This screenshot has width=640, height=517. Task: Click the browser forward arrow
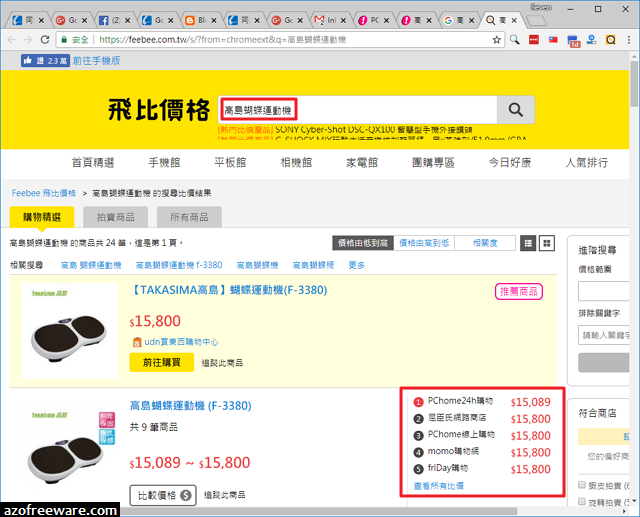click(28, 40)
